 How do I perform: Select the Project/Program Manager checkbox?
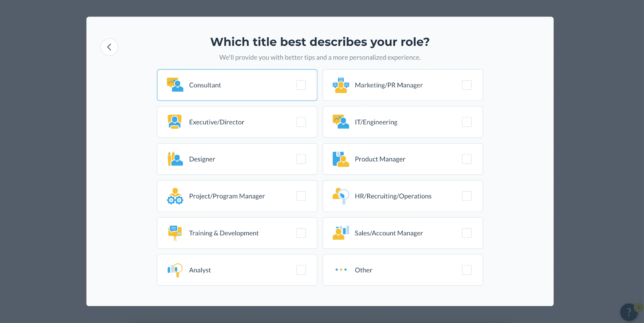pyautogui.click(x=301, y=196)
